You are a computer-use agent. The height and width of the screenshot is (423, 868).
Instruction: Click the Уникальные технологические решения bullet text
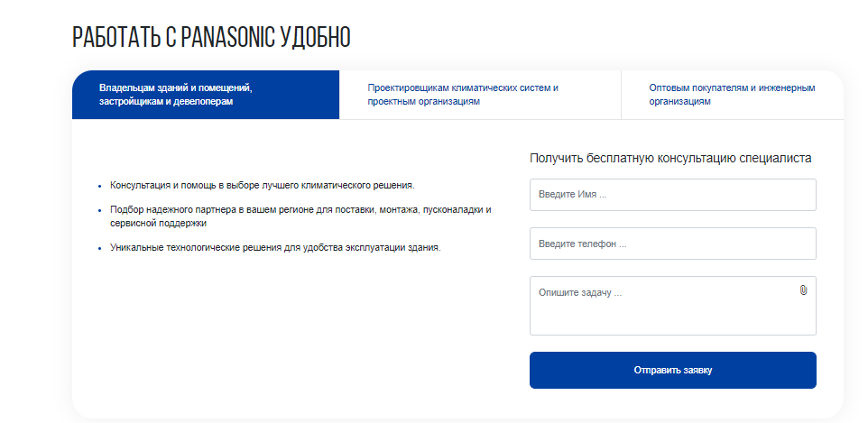[x=275, y=247]
